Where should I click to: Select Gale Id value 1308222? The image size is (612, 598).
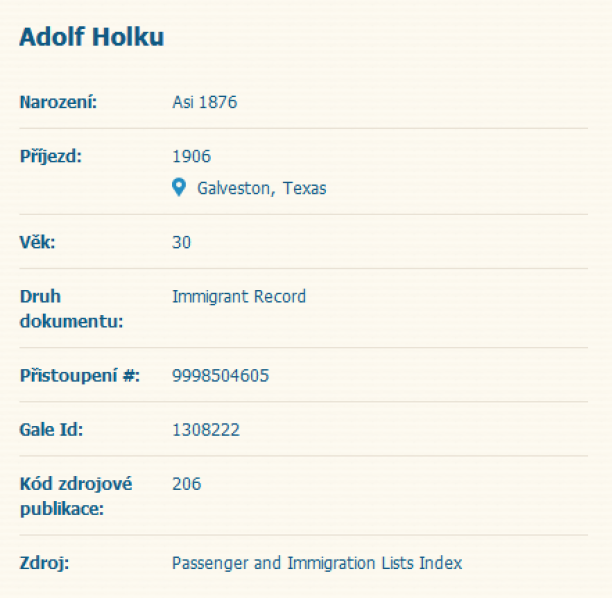point(205,430)
